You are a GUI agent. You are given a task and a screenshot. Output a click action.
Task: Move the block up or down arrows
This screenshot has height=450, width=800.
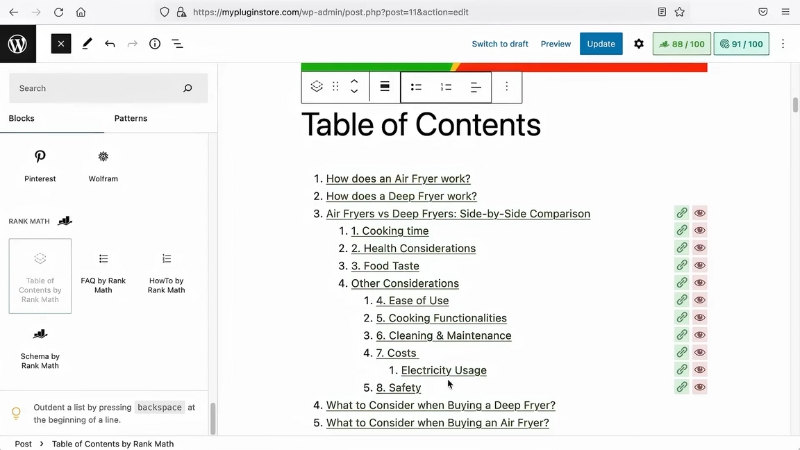click(354, 87)
